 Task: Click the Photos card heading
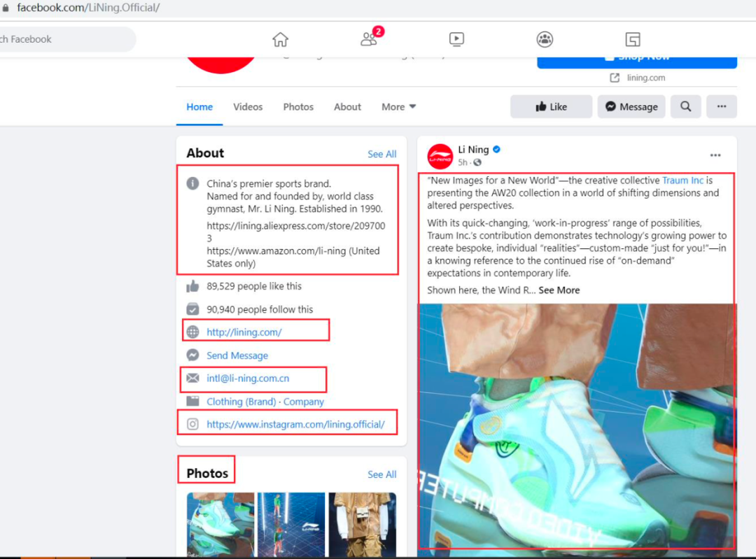pos(207,473)
